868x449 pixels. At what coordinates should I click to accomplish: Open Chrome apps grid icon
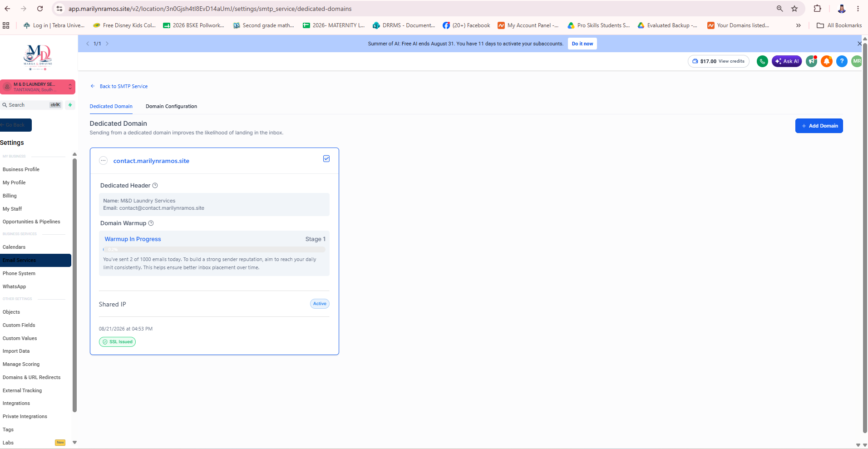click(6, 25)
